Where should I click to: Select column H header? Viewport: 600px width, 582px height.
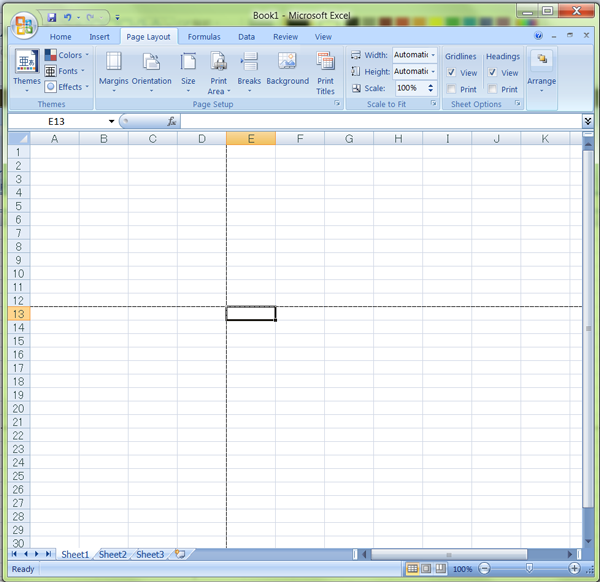pyautogui.click(x=398, y=139)
